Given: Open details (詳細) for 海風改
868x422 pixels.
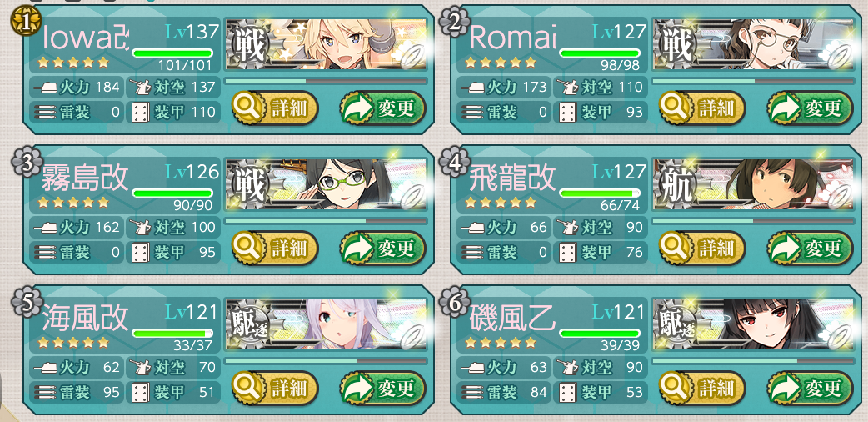Looking at the screenshot, I should pyautogui.click(x=275, y=388).
